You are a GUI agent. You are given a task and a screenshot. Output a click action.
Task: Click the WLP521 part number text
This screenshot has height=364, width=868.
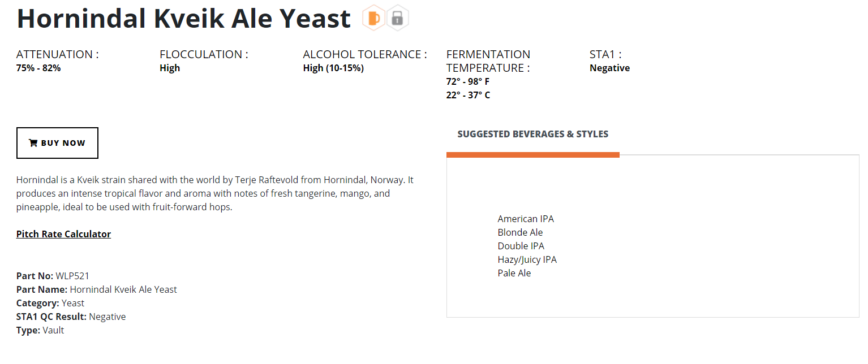click(72, 276)
